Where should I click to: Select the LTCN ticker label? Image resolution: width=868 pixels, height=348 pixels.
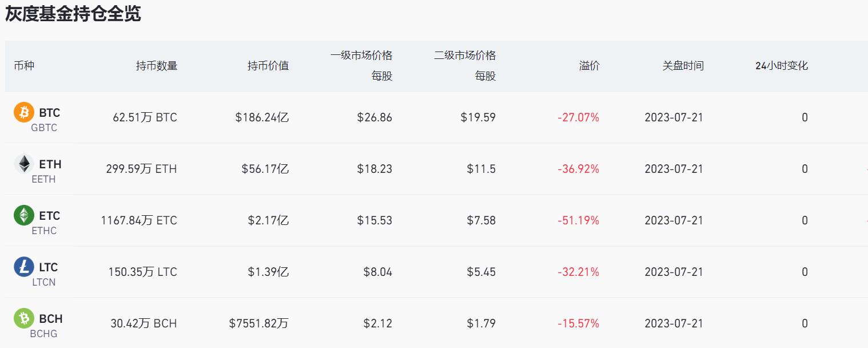(x=44, y=282)
